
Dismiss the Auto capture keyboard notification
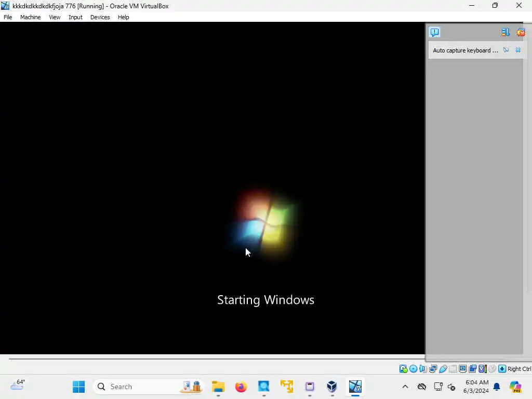pyautogui.click(x=518, y=50)
